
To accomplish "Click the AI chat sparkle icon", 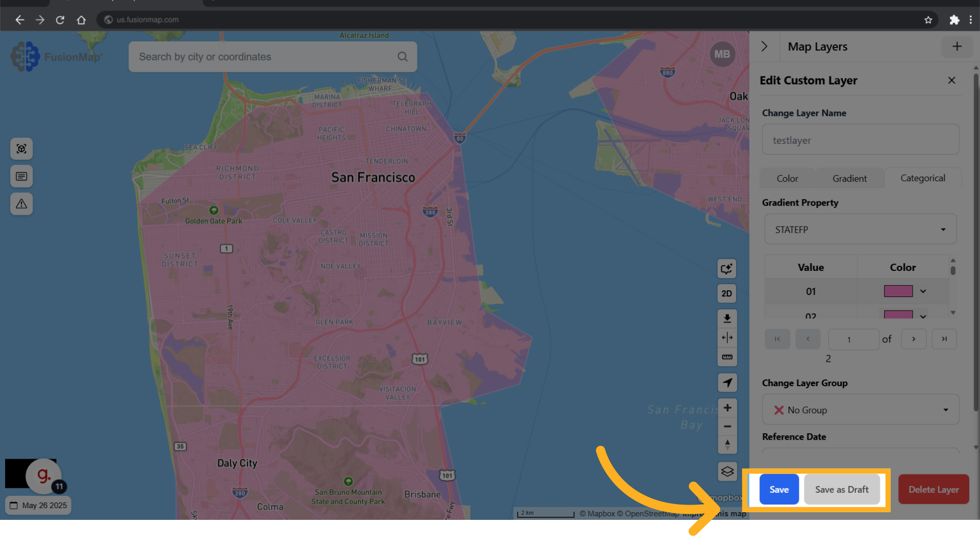I will click(x=727, y=269).
